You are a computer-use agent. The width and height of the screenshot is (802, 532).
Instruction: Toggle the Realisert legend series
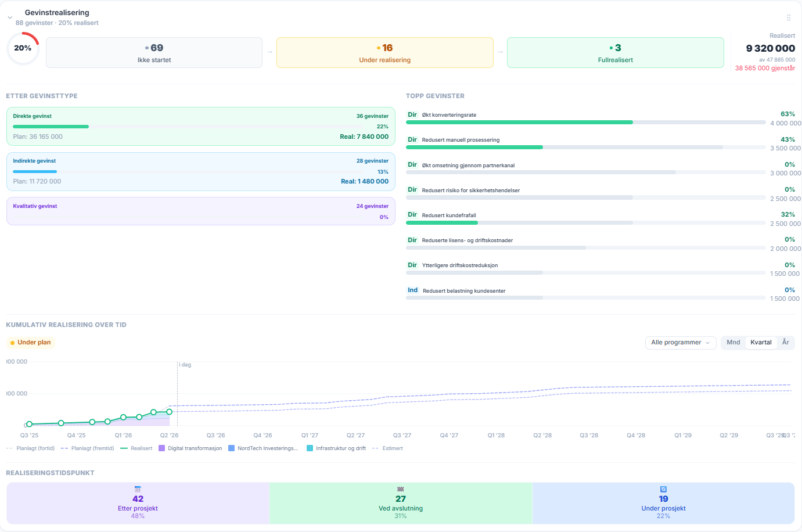(x=136, y=448)
